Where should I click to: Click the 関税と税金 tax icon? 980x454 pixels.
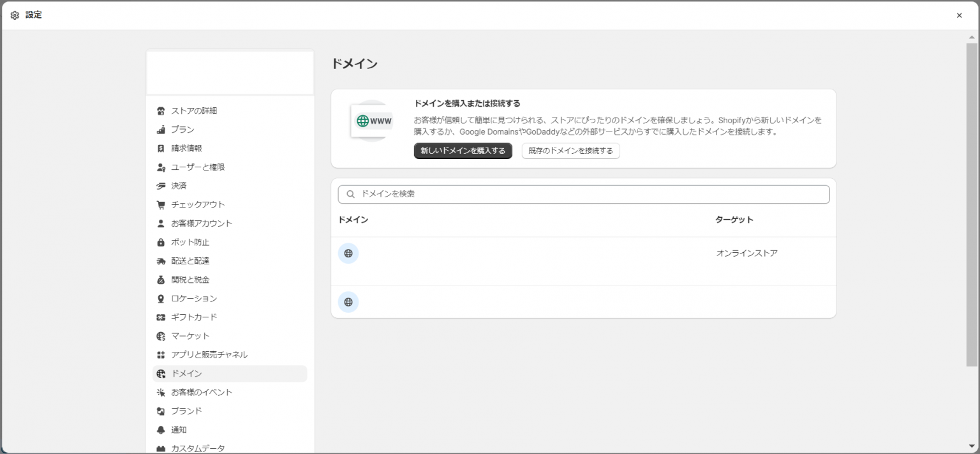click(161, 279)
